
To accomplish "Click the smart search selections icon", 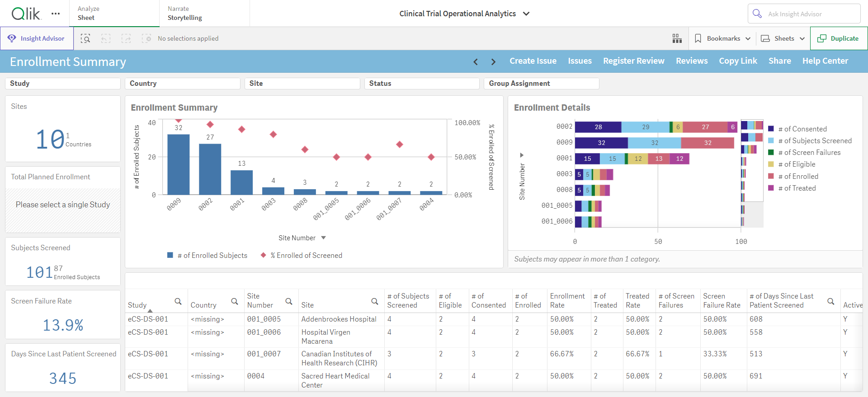I will [x=85, y=38].
